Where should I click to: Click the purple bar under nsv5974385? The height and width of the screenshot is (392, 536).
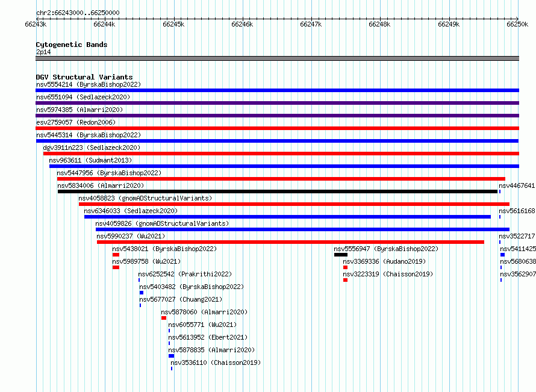[277, 116]
